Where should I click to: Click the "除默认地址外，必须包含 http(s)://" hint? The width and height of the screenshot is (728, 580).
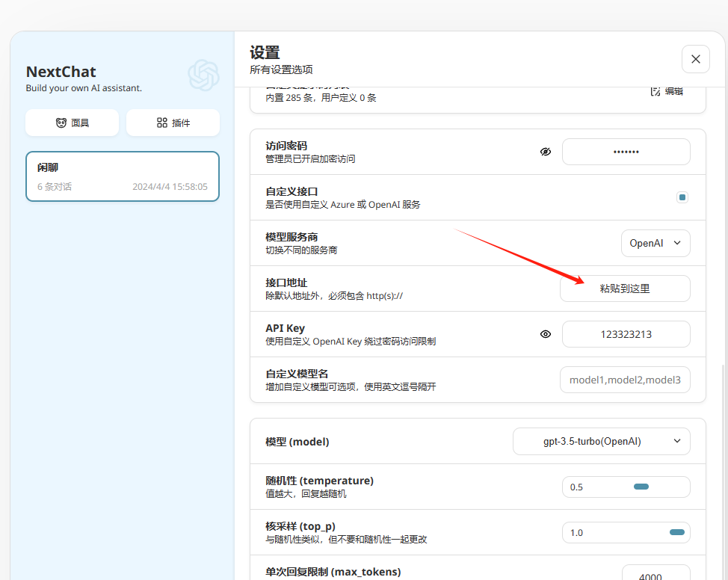(x=334, y=296)
